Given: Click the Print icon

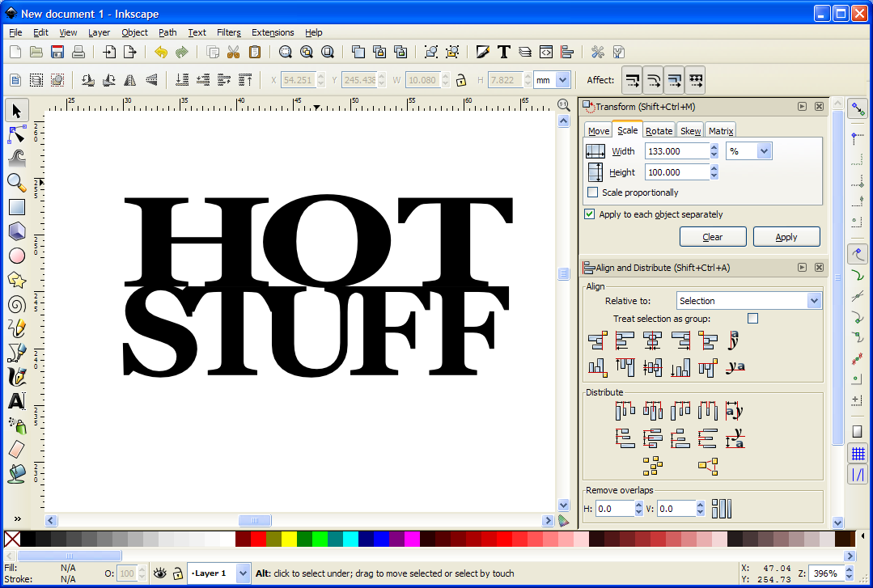Looking at the screenshot, I should tap(78, 53).
